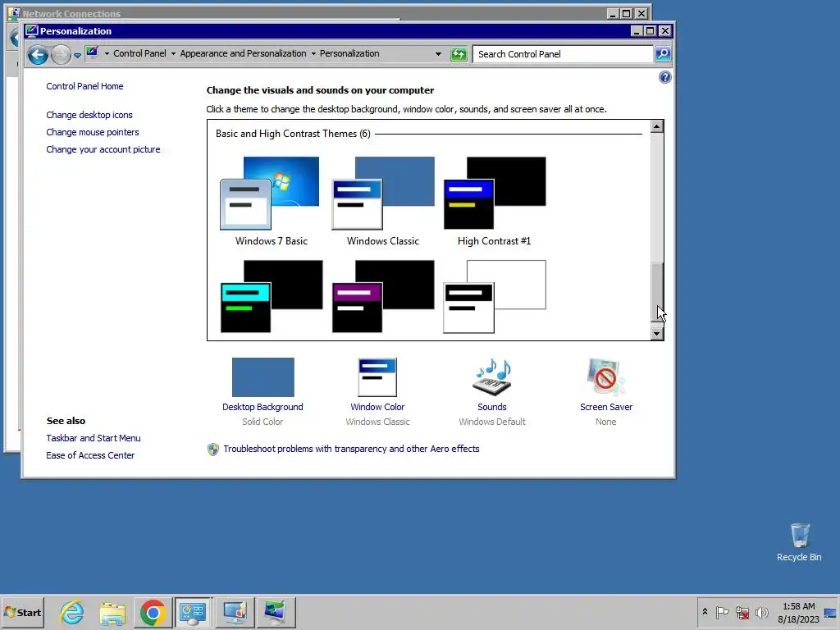Image resolution: width=840 pixels, height=630 pixels.
Task: Open the recent pages dropdown arrow
Action: pyautogui.click(x=77, y=55)
